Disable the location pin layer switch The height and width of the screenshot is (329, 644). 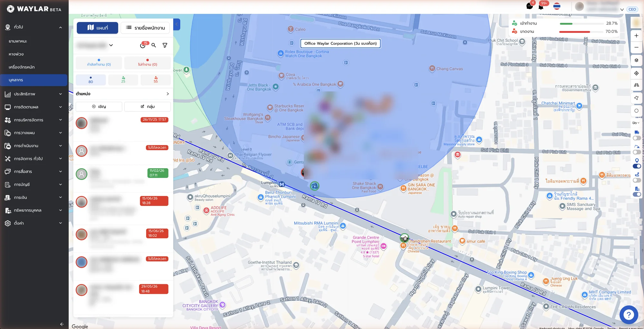pos(637,166)
